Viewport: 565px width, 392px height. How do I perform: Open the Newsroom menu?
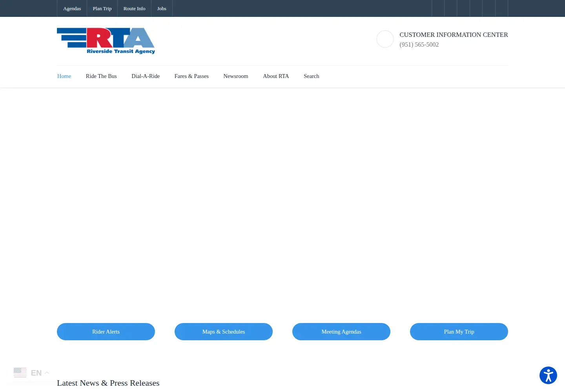coord(236,76)
